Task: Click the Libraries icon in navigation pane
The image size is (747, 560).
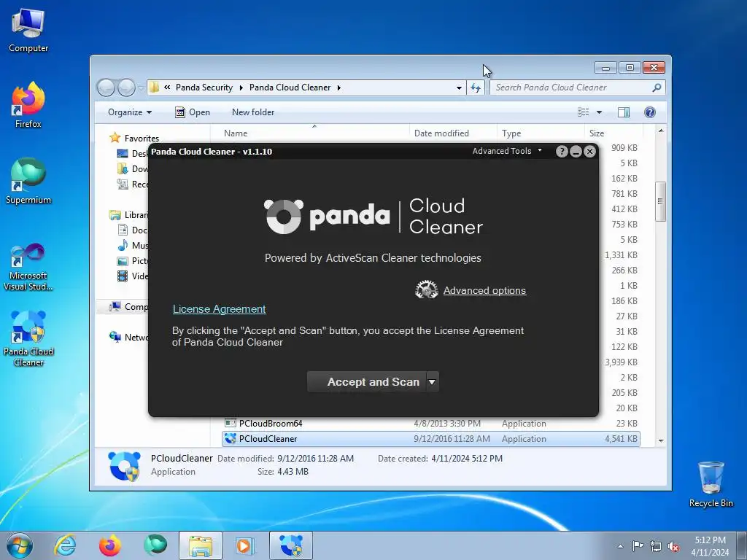Action: click(115, 215)
